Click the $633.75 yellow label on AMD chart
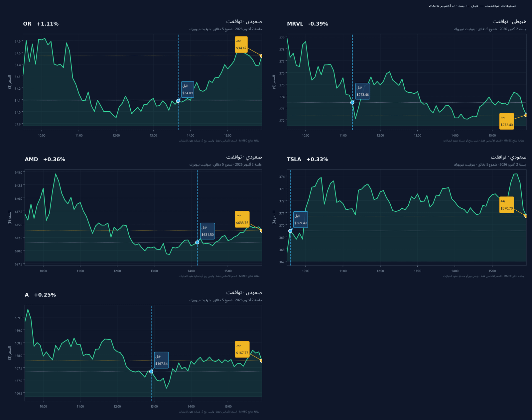 point(242,219)
